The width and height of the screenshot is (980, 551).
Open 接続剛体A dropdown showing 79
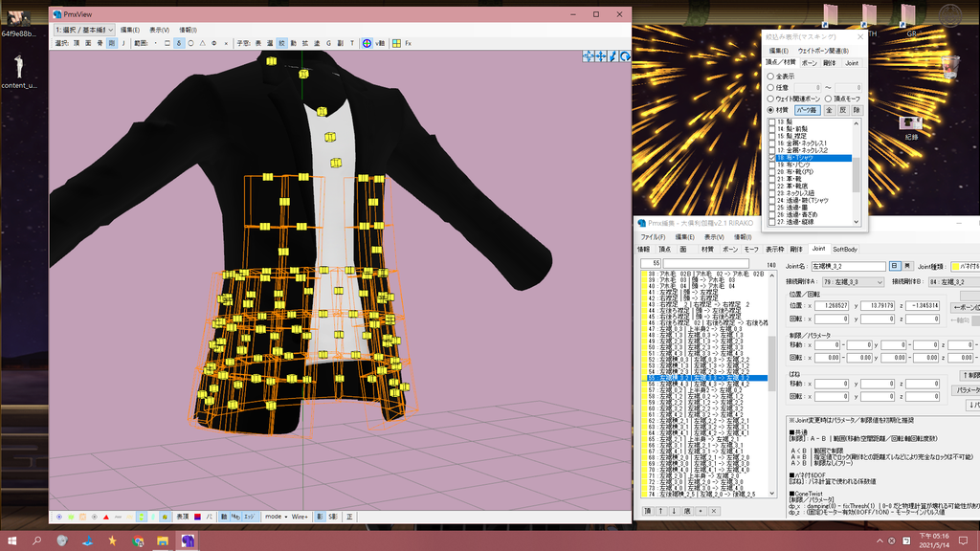tap(853, 282)
